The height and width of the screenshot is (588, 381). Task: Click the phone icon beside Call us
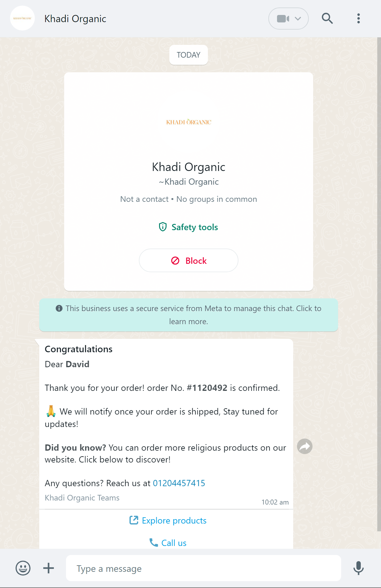coord(154,543)
